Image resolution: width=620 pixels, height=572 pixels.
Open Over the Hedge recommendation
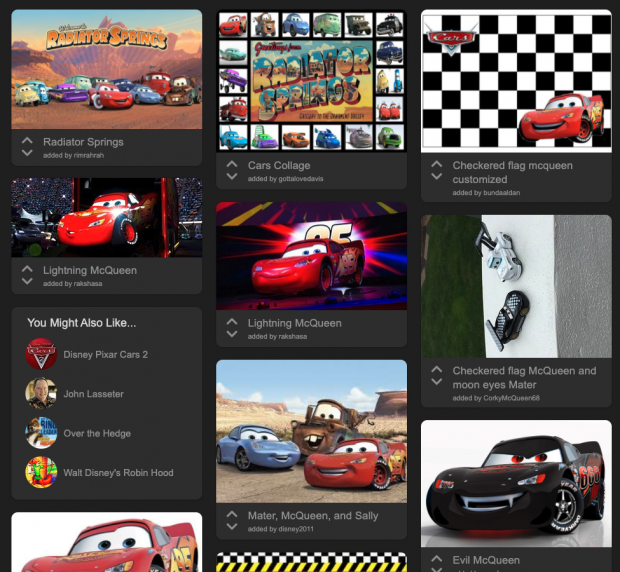click(97, 433)
